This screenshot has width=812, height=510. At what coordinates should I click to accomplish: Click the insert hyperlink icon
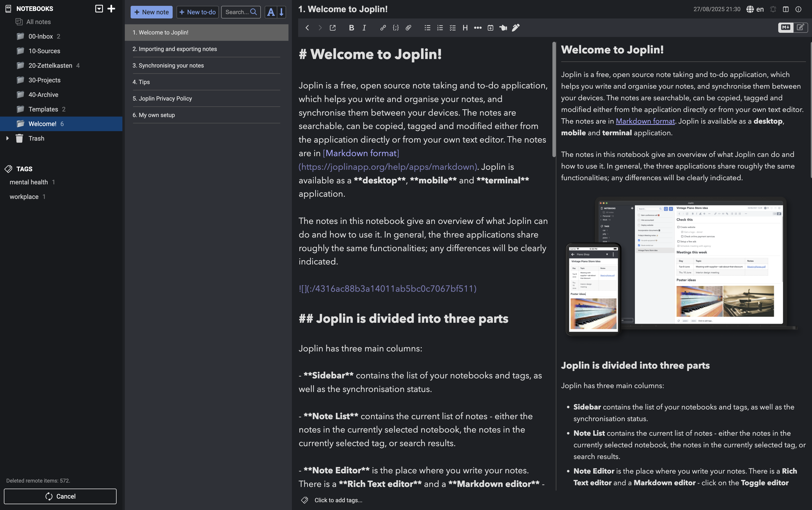pos(383,28)
